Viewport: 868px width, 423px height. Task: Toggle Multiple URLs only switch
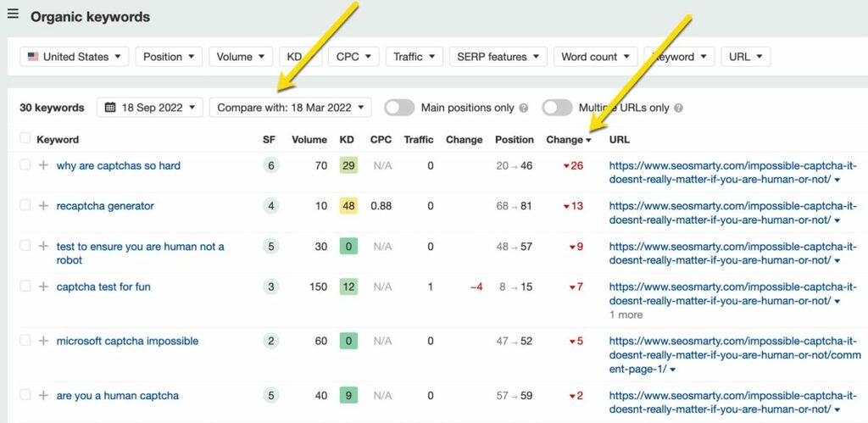tap(557, 108)
